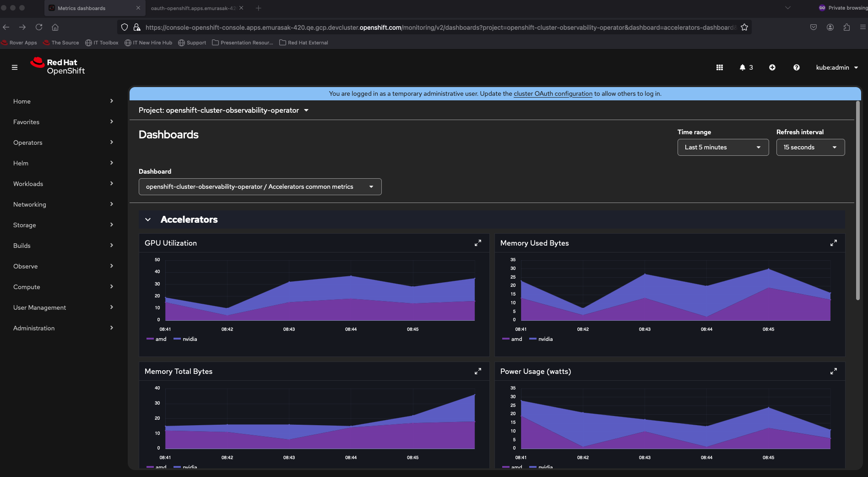
Task: Open the kube:admin user menu
Action: (836, 67)
